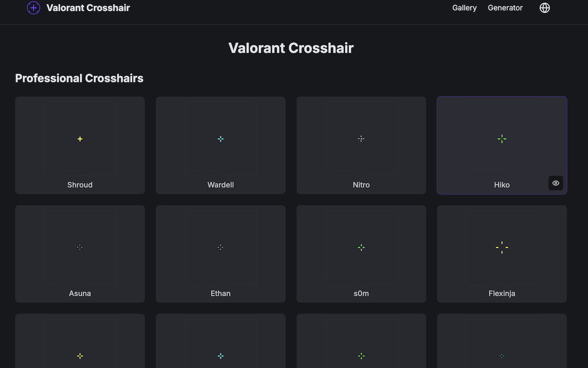This screenshot has height=368, width=588.
Task: Toggle the eye preview on the Hiko card
Action: [x=555, y=183]
